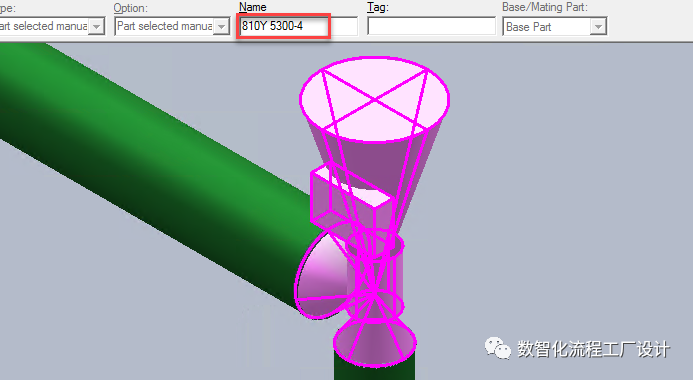693x380 pixels.
Task: Expand the Option dropdown arrow
Action: [x=221, y=27]
